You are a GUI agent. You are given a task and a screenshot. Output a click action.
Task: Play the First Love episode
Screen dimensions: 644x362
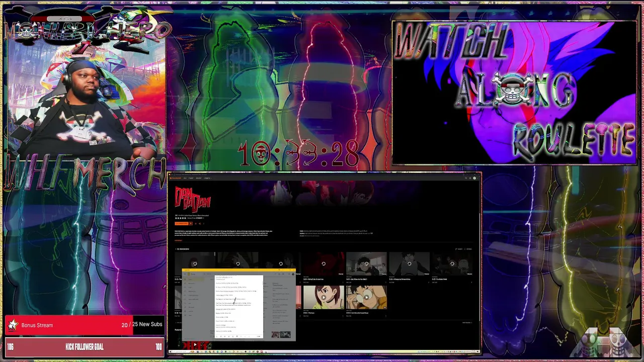point(324,297)
